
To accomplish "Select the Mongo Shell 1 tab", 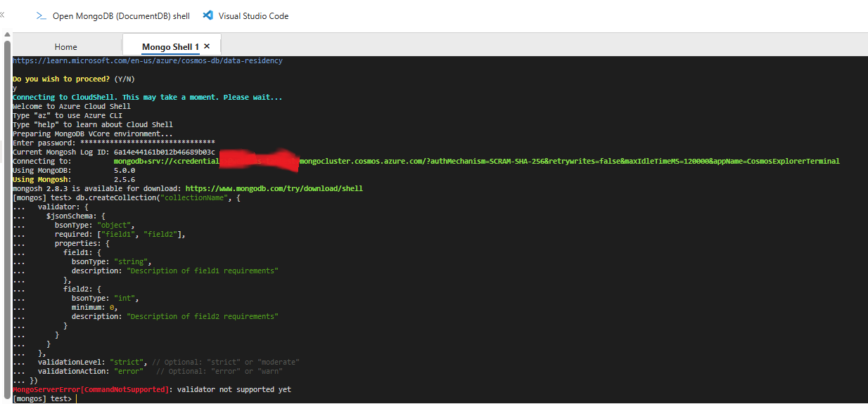I will tap(171, 47).
